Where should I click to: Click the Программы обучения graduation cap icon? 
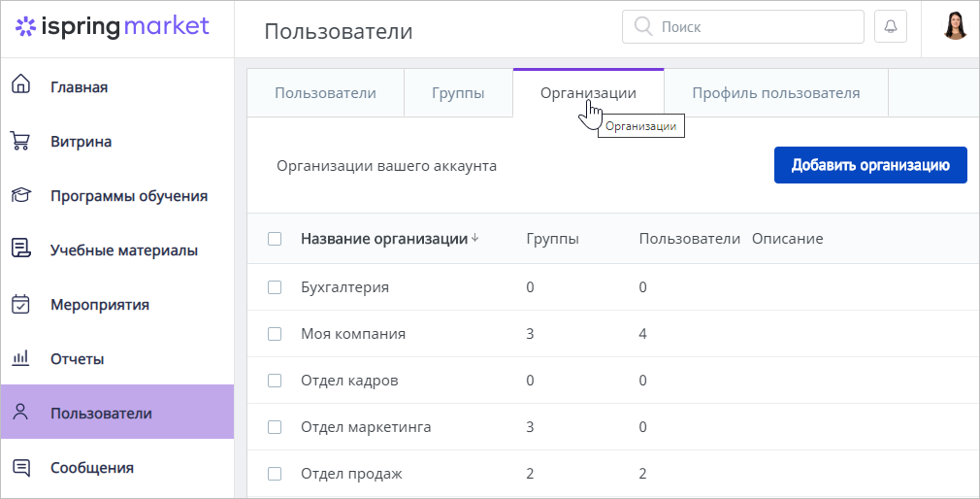tap(21, 195)
